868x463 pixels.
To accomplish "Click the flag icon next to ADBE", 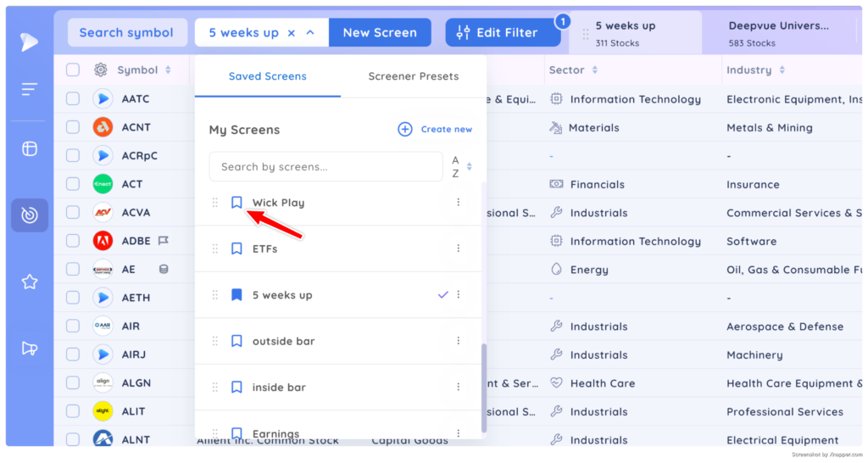I will coord(164,241).
